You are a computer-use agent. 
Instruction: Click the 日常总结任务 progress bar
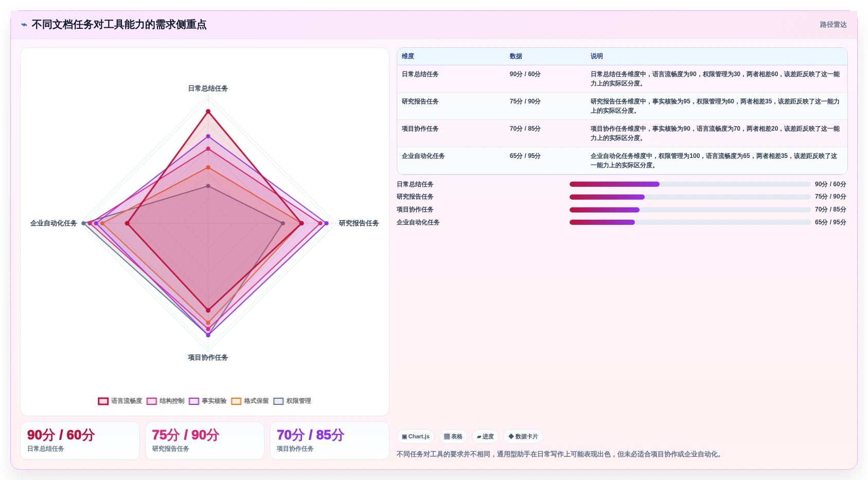pos(690,184)
